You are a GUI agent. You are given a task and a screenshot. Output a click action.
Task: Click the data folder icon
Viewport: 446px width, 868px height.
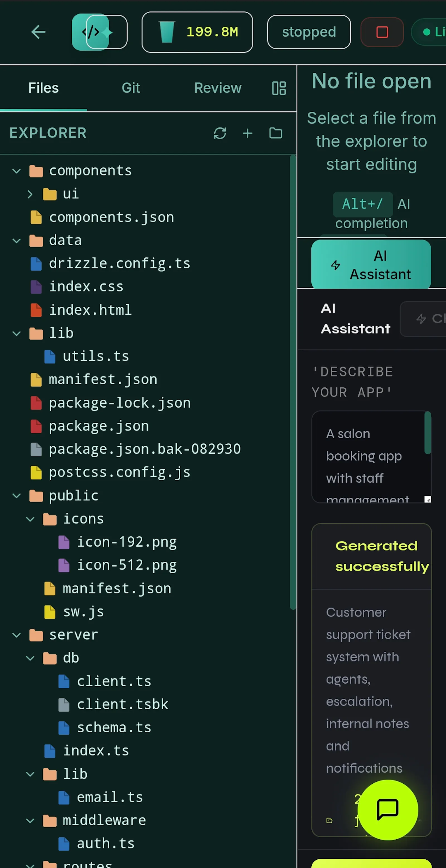pyautogui.click(x=36, y=241)
